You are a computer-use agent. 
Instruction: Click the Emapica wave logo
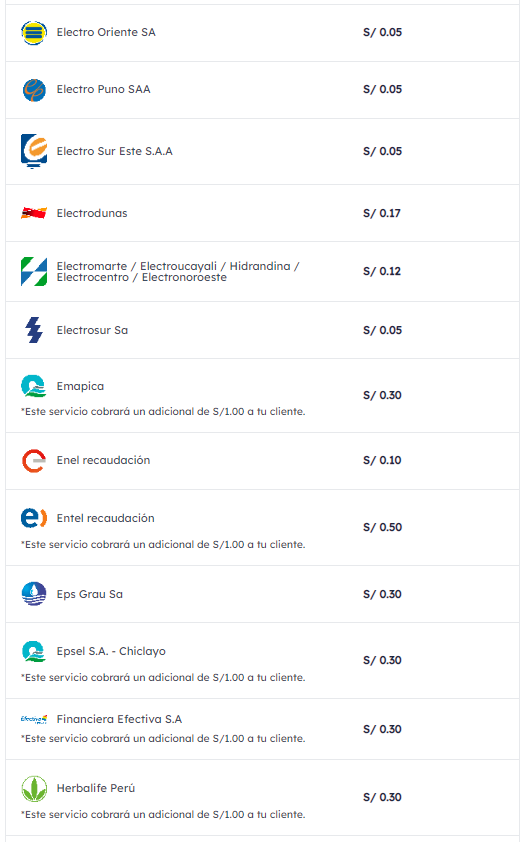[34, 386]
